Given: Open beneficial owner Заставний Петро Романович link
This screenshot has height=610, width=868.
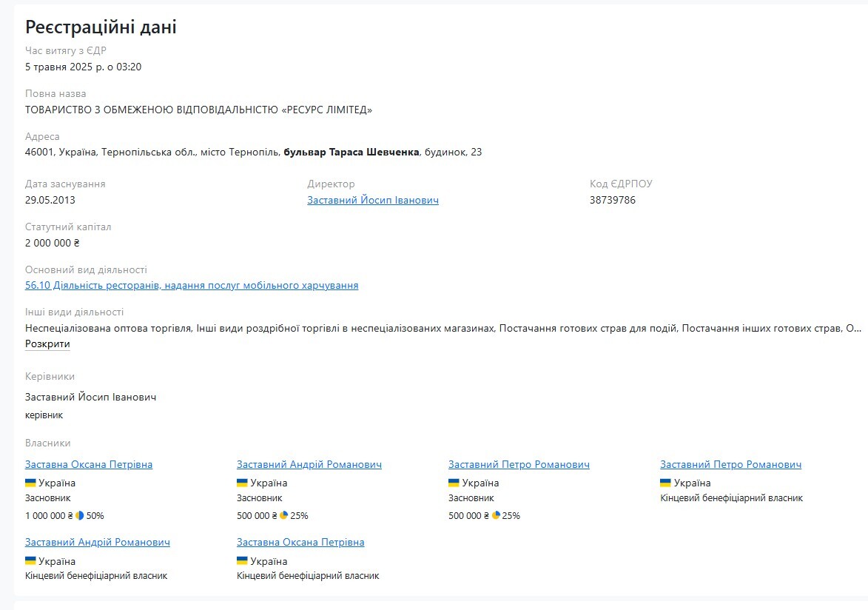Looking at the screenshot, I should coord(730,464).
